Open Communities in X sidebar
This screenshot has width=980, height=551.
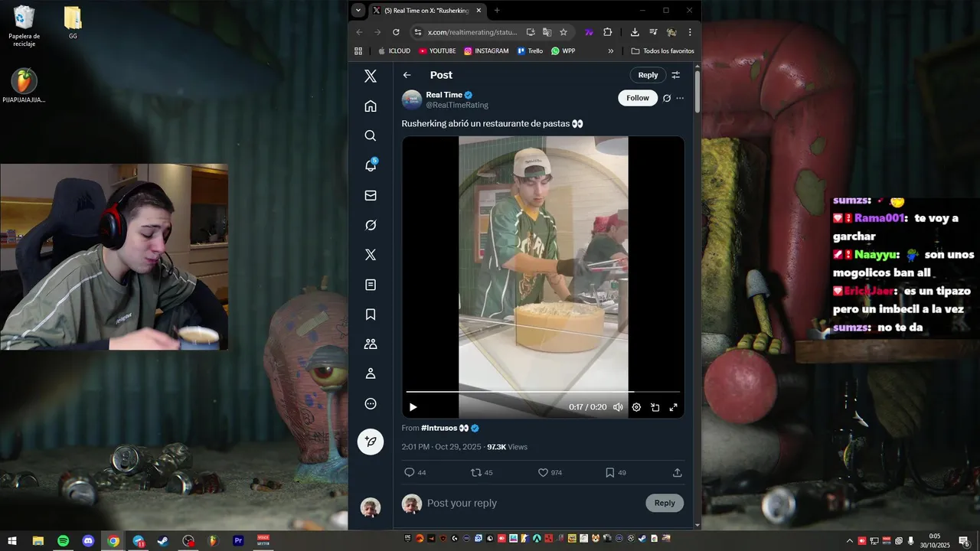pos(371,344)
